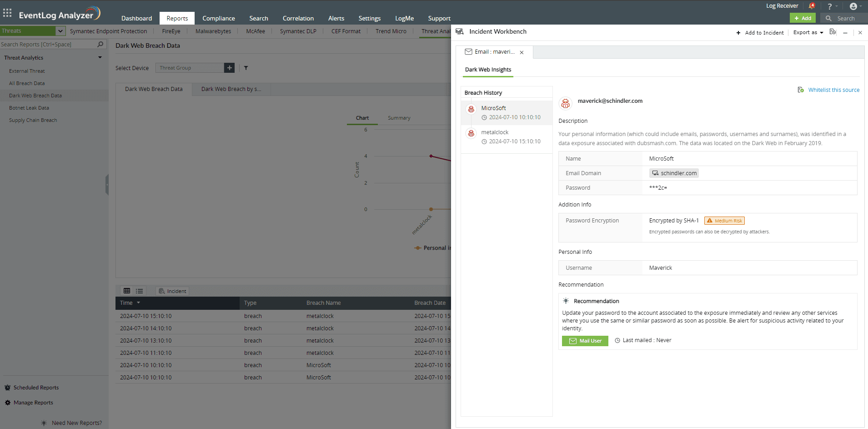
Task: Open the Correlation menu
Action: tap(298, 18)
